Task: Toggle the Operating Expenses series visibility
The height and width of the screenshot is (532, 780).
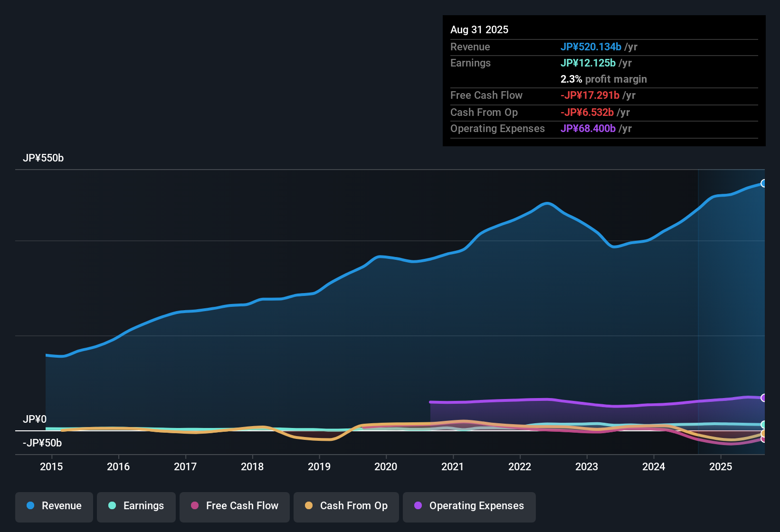Action: (x=469, y=506)
